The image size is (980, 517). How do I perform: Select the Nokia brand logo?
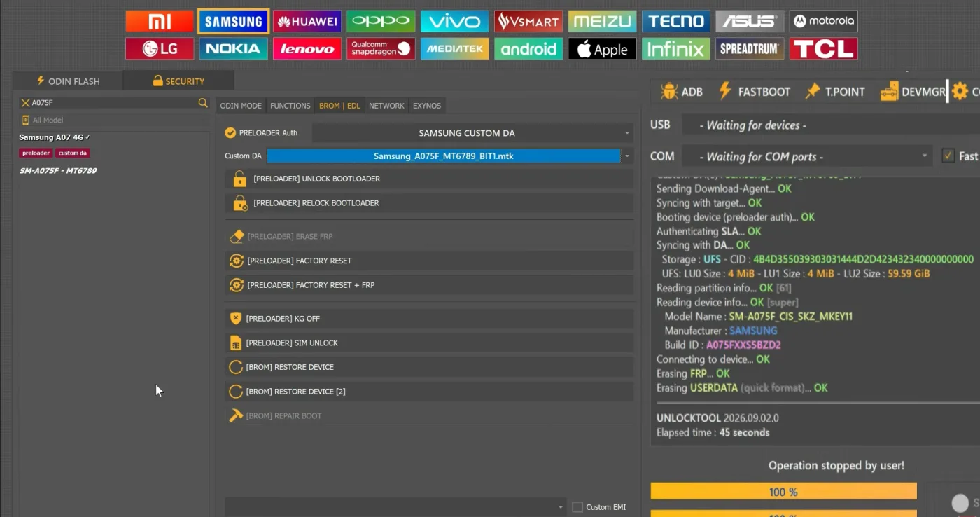[234, 48]
